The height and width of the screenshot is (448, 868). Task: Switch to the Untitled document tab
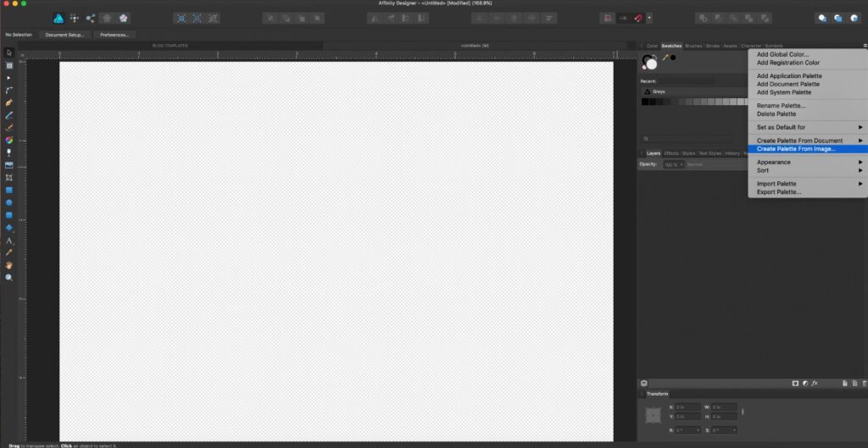pos(475,46)
